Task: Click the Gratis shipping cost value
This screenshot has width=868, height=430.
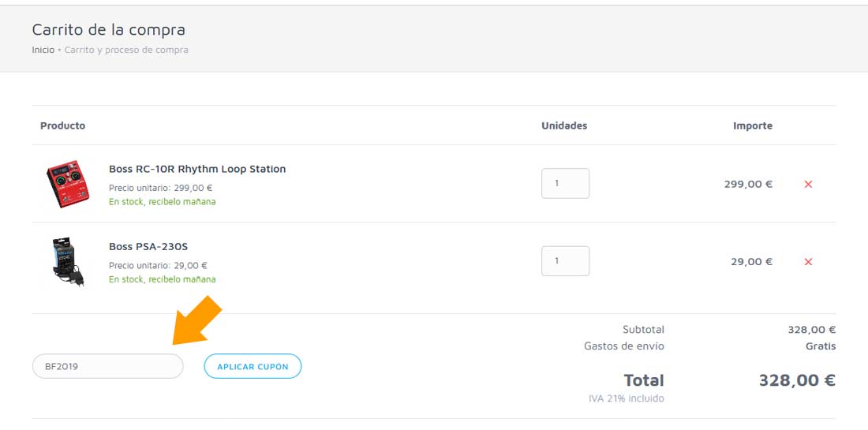Action: pyautogui.click(x=821, y=346)
